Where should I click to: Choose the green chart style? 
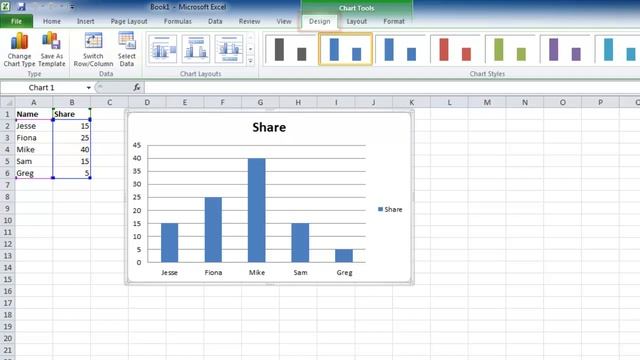pyautogui.click(x=510, y=49)
